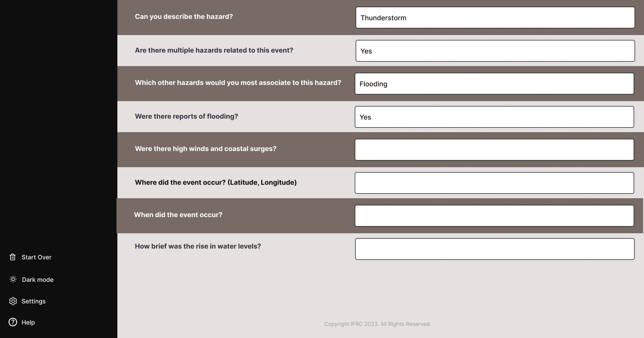Viewport: 644px width, 338px height.
Task: Click the Start Over option in the sidebar
Action: [36, 257]
